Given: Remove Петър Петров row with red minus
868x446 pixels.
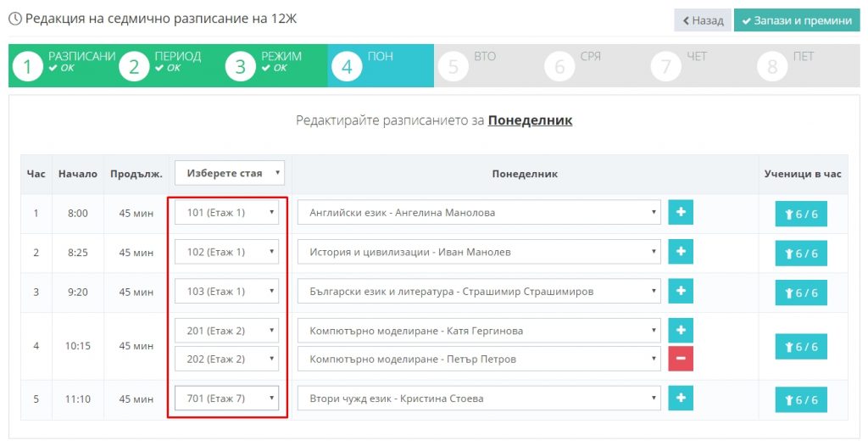Looking at the screenshot, I should tap(681, 359).
